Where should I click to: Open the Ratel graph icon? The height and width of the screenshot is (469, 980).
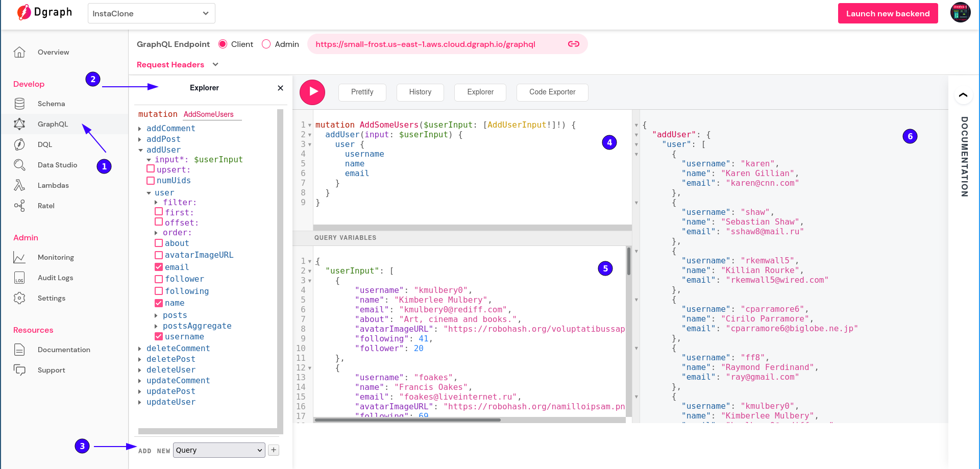(19, 206)
